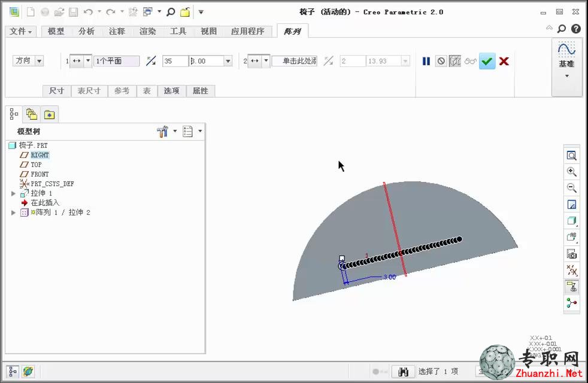Toggle spin center icon
This screenshot has height=383, width=588.
click(x=571, y=303)
